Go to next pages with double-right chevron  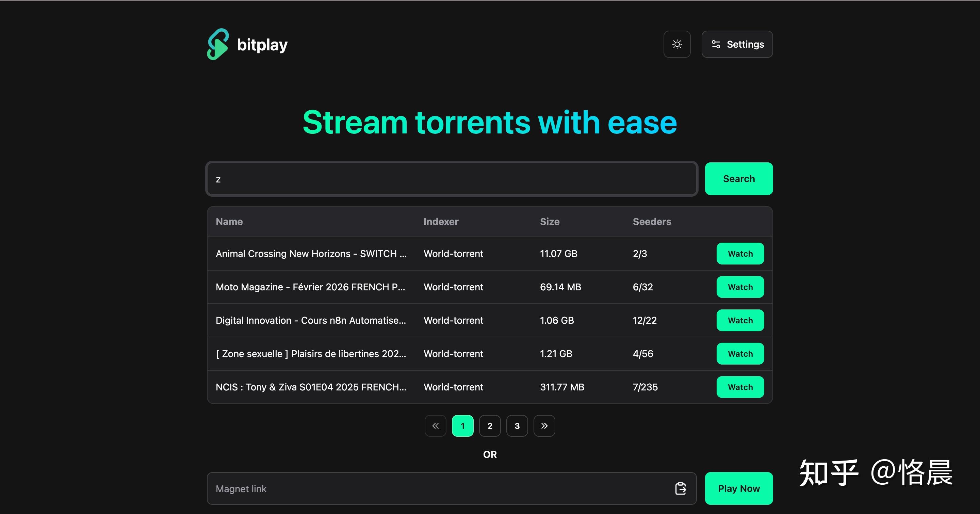[544, 426]
